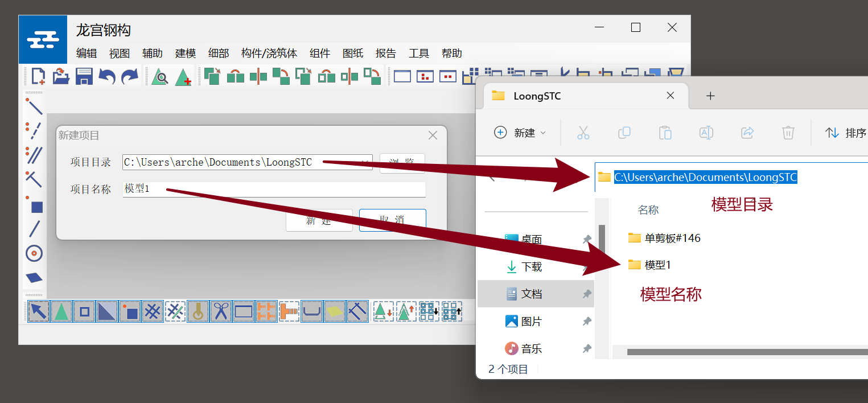The height and width of the screenshot is (403, 868).
Task: Toggle the yellow diamond plane filter
Action: pyautogui.click(x=335, y=311)
